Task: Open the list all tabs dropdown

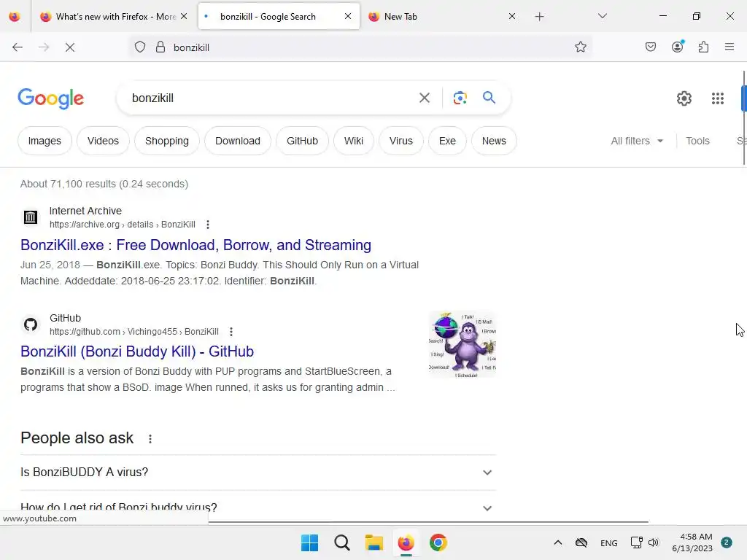Action: click(603, 16)
